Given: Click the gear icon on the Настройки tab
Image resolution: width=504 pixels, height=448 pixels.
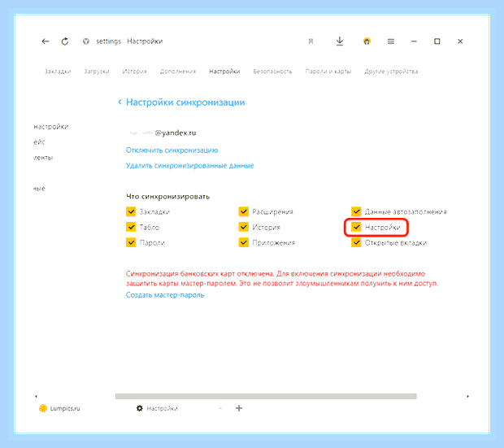Looking at the screenshot, I should coord(140,408).
